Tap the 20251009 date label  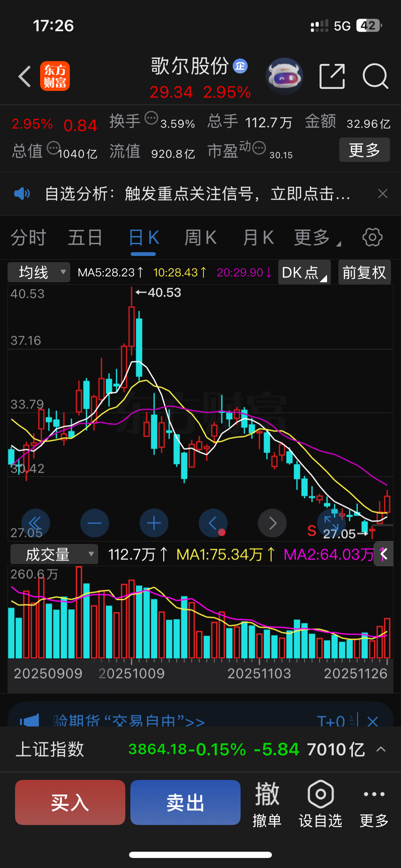[132, 673]
